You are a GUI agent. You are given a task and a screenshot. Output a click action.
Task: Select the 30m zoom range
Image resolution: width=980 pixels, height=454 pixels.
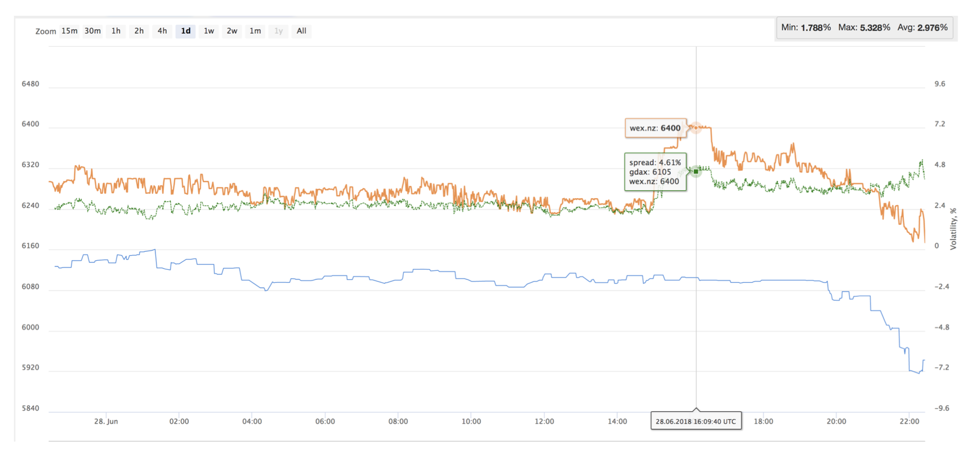92,31
